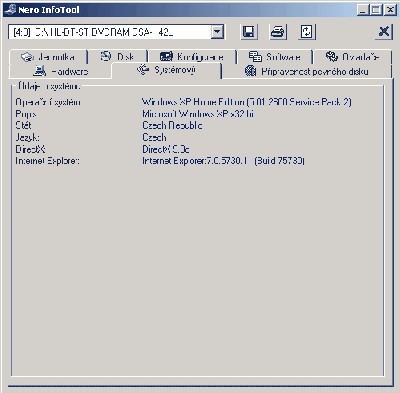Switch to the Disk tab
The height and width of the screenshot is (393, 400).
tap(117, 57)
